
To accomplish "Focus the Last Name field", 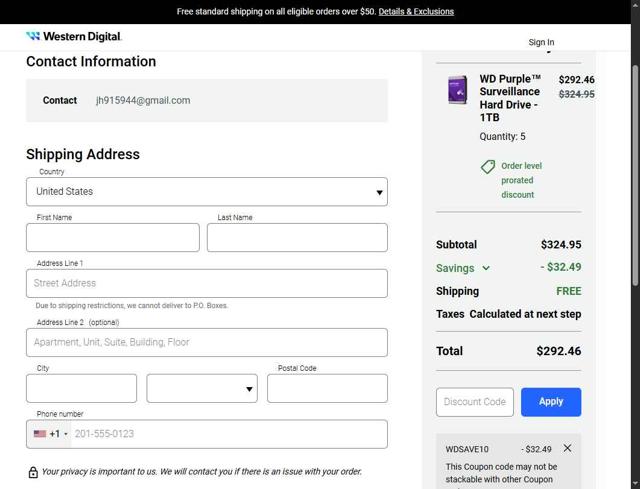I will pos(297,237).
